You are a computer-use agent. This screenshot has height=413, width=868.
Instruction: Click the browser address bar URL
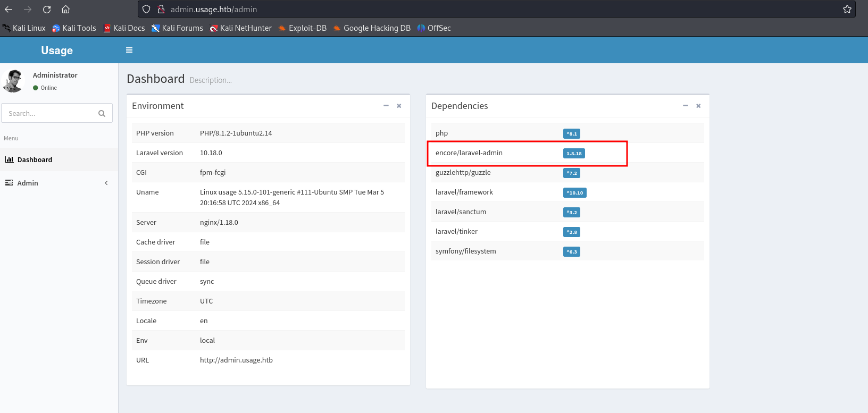click(214, 9)
